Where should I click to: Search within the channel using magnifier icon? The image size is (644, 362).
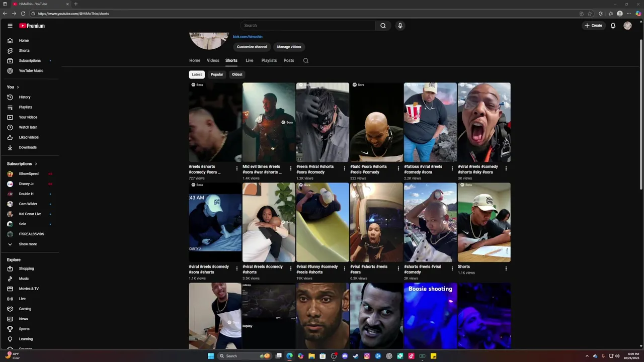305,60
